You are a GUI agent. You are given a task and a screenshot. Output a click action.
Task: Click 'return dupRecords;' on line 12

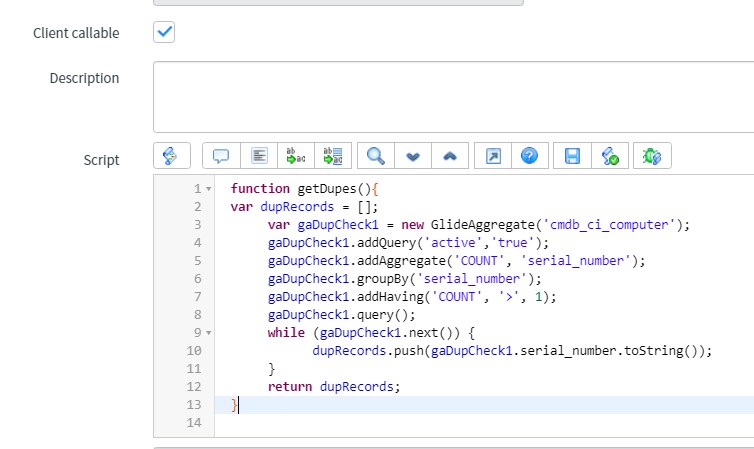pos(334,387)
